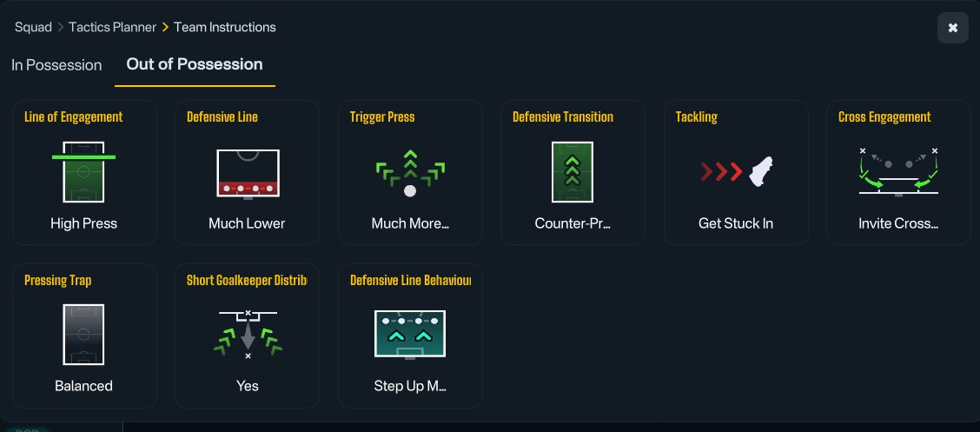Go to Squad in the breadcrumb
This screenshot has height=432, width=980.
click(x=33, y=28)
